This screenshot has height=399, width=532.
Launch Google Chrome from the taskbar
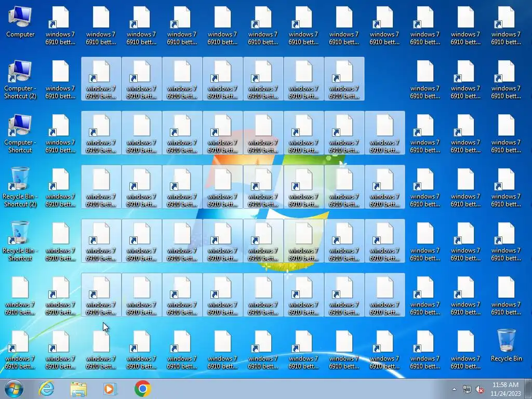tap(142, 389)
